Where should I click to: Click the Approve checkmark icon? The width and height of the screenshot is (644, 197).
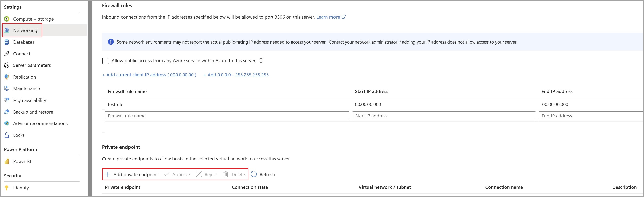tap(166, 174)
